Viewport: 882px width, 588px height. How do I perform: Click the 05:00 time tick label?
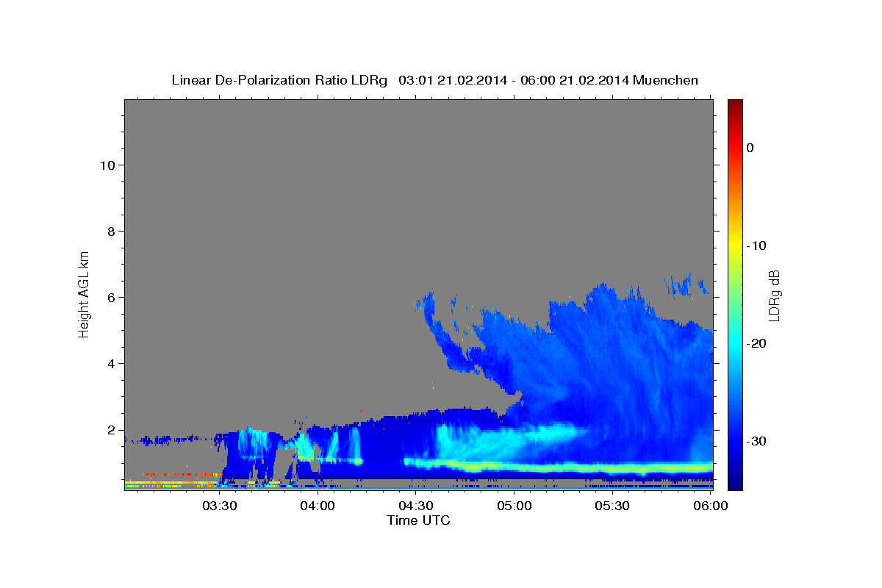point(514,506)
